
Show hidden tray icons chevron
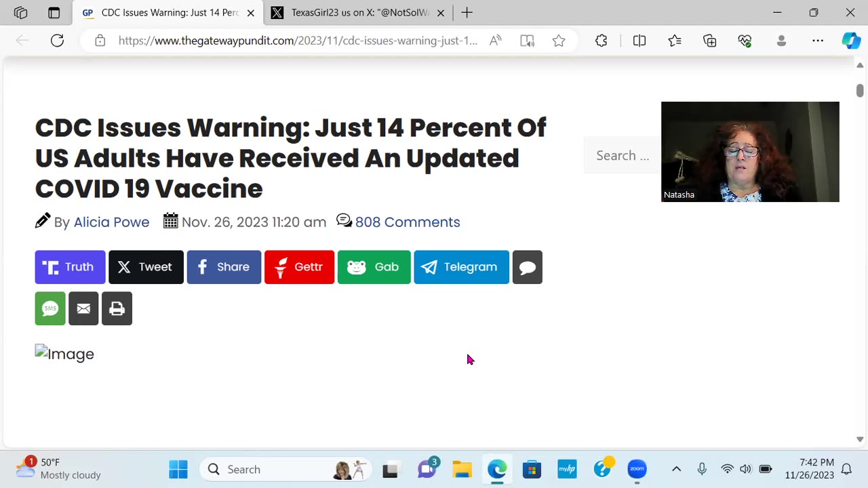click(676, 469)
